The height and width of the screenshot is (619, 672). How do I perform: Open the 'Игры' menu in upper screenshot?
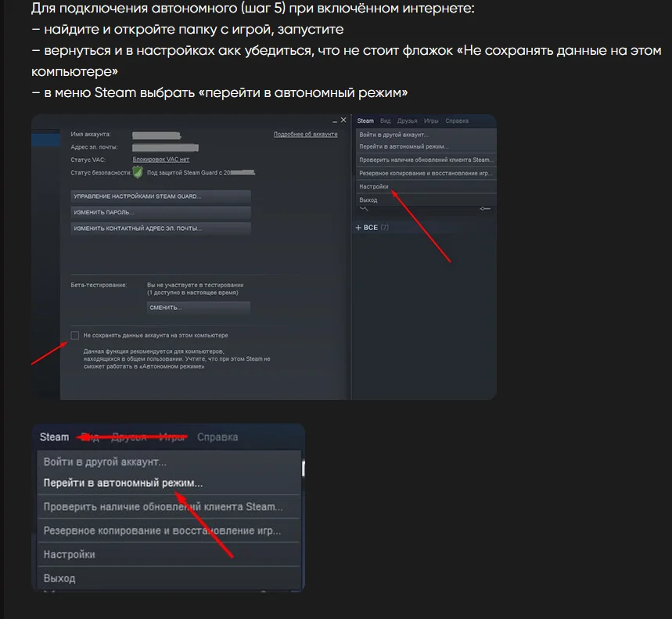(431, 121)
